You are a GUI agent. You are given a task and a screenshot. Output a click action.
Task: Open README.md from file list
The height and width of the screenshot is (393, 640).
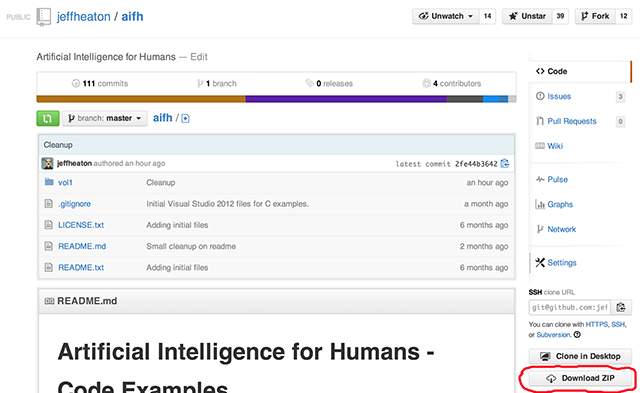(82, 246)
